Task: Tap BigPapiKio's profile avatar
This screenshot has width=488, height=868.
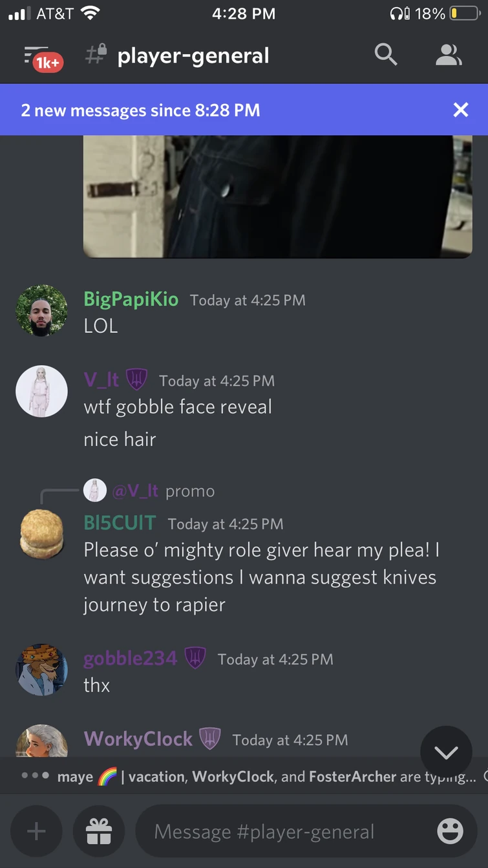Action: point(41,311)
